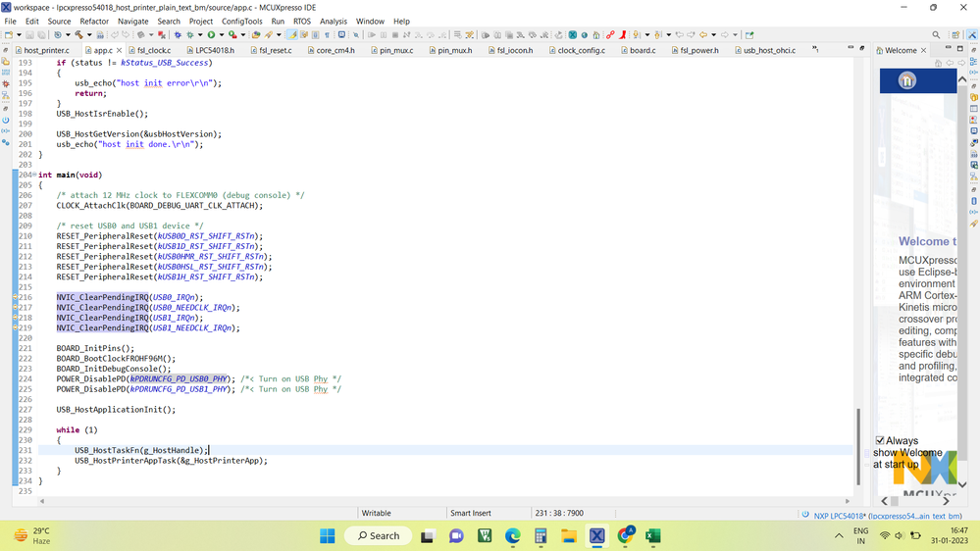The width and height of the screenshot is (980, 551).
Task: Click the hammer Build icon
Action: 78,35
